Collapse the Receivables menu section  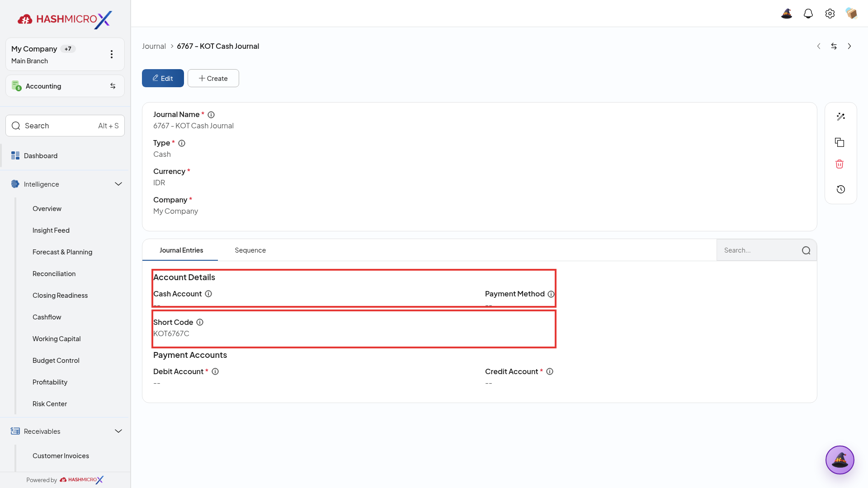coord(118,431)
